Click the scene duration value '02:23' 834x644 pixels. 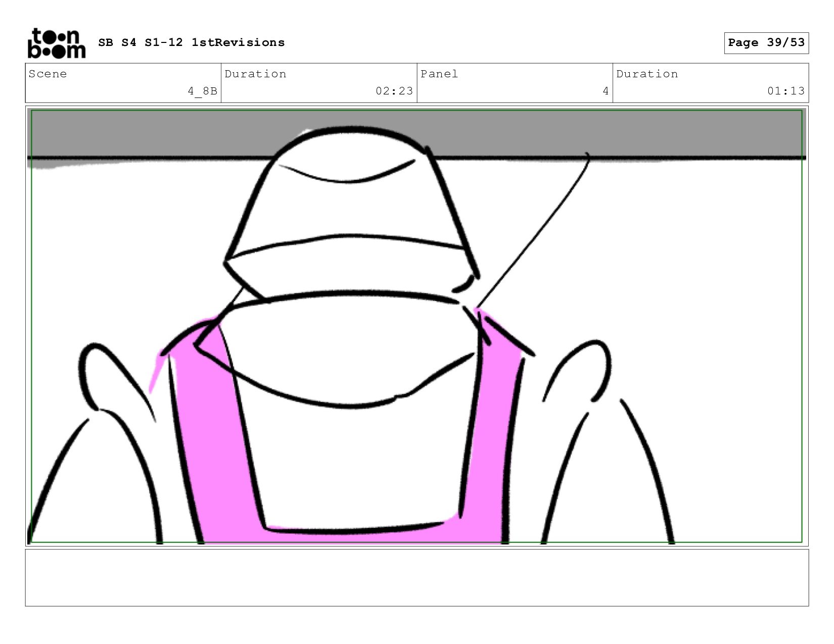pos(394,91)
